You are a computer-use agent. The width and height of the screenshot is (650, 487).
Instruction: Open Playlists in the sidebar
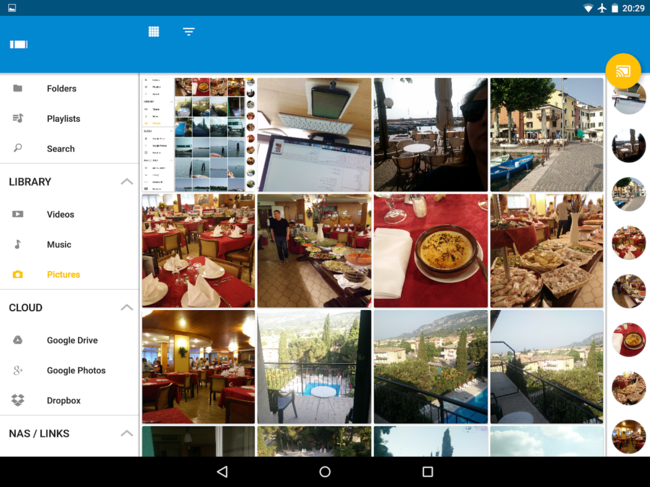click(x=69, y=119)
